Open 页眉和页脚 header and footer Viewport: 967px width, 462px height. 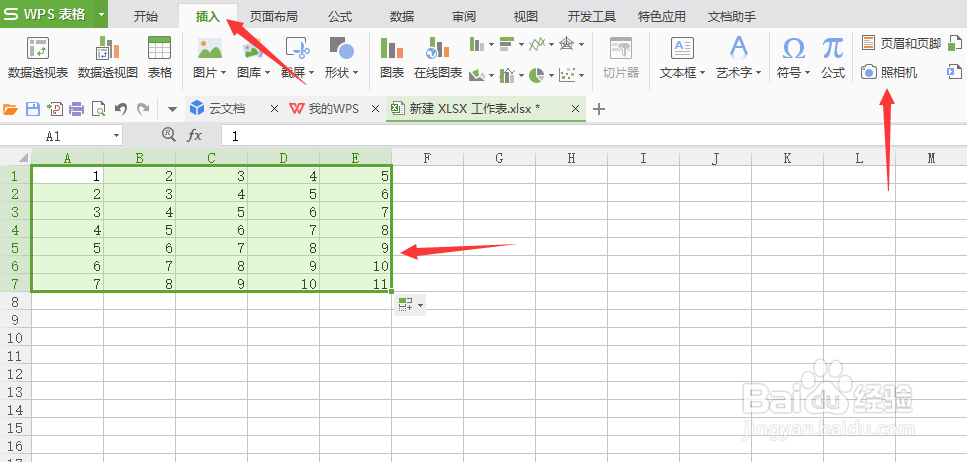[x=900, y=43]
